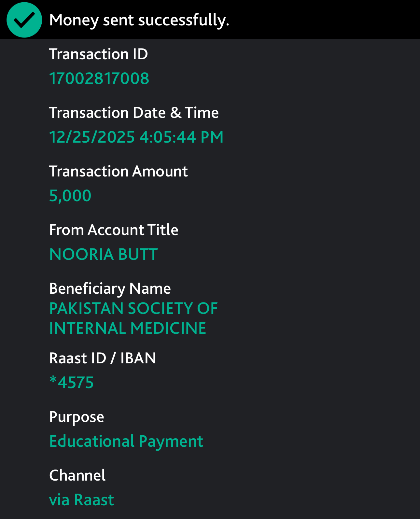
Task: Select the 'Money sent successfully.' message
Action: [x=139, y=20]
